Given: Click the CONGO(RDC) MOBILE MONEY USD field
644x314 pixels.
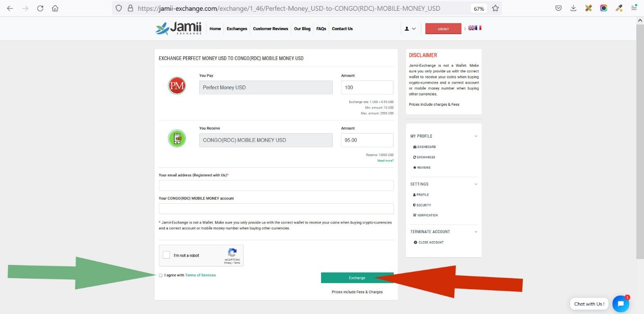Looking at the screenshot, I should coord(266,140).
